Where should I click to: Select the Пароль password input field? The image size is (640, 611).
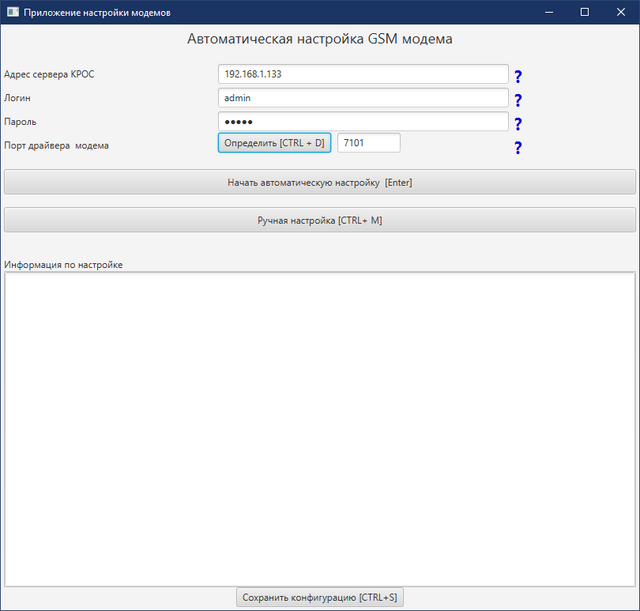pyautogui.click(x=363, y=121)
